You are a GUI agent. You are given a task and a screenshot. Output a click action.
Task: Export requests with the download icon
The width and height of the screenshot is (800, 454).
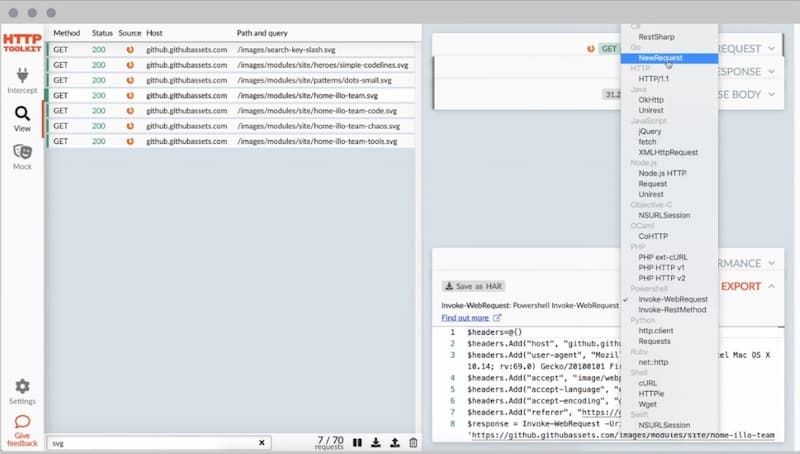[376, 442]
